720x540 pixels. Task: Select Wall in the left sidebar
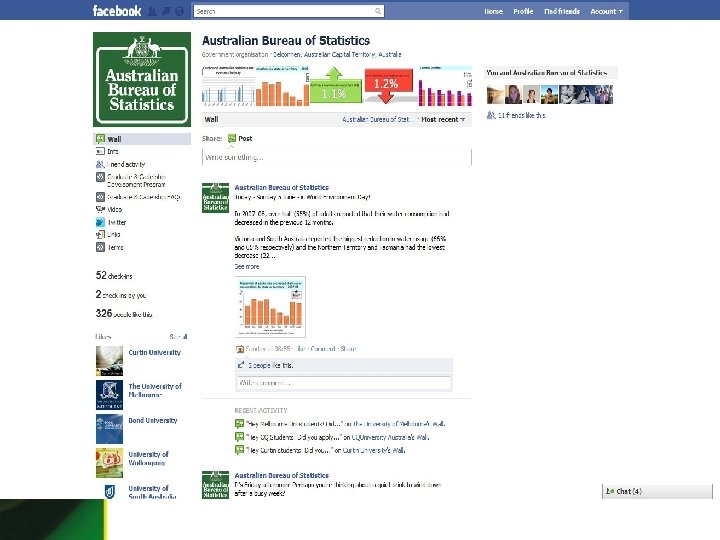(x=142, y=139)
